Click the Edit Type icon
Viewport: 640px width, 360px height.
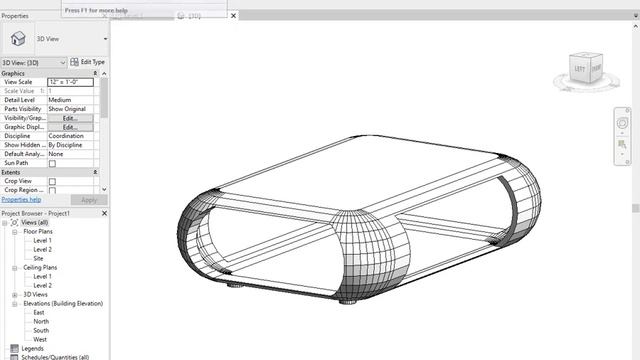(x=74, y=62)
